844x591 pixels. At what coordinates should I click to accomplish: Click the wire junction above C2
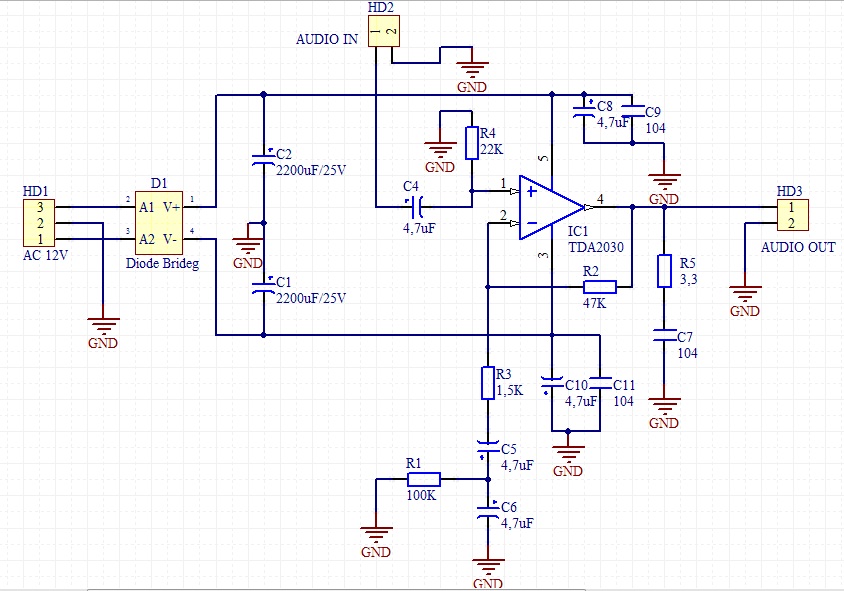coord(263,95)
